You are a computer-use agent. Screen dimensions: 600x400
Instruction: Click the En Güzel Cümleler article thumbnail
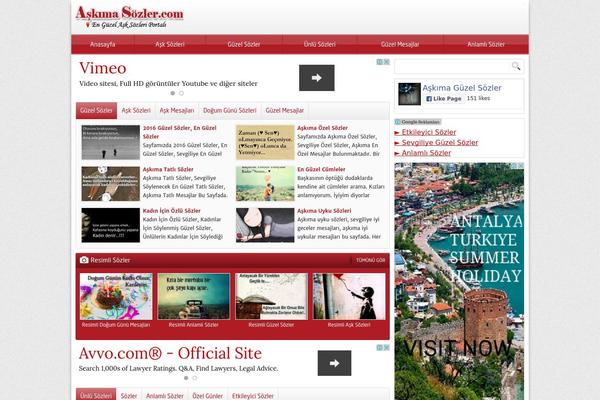tap(265, 184)
